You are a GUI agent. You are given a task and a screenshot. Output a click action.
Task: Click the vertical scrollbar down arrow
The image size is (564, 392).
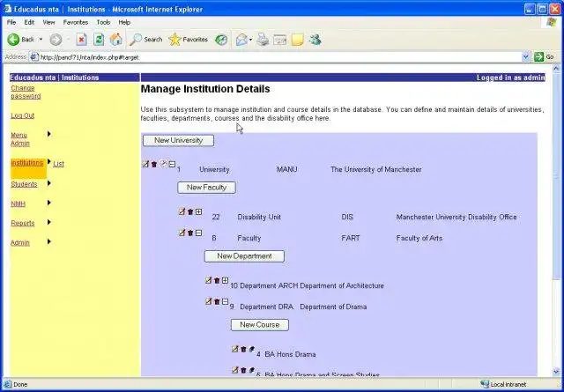[556, 373]
